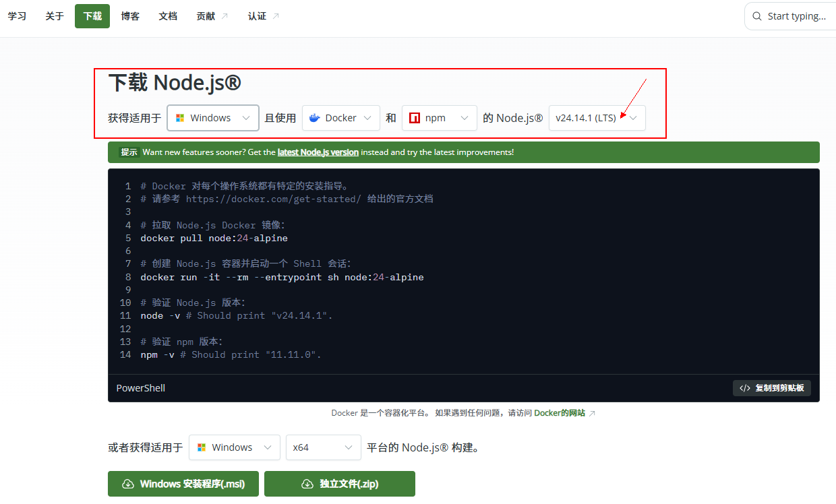This screenshot has height=504, width=836.
Task: Open the 学习 nav item
Action: click(17, 16)
